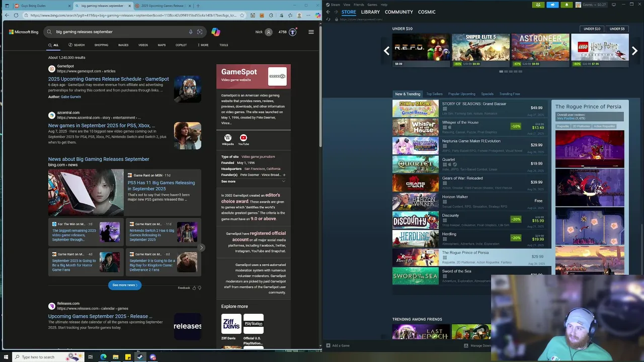This screenshot has height=362, width=644.
Task: Open File Explorer from taskbar
Action: tap(116, 357)
